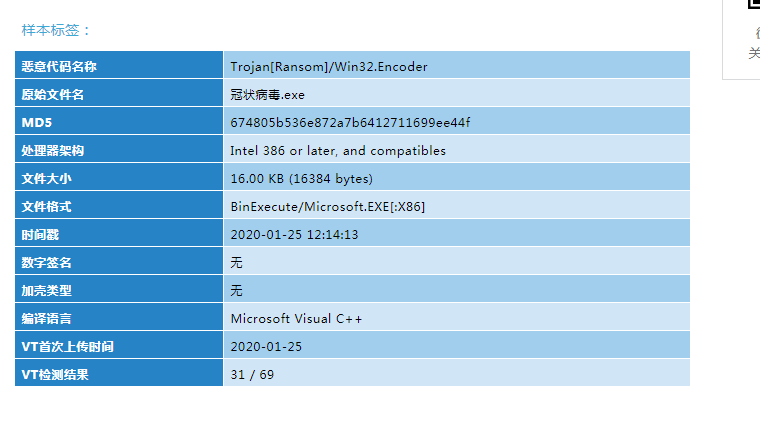Click the 处理器架构 row header
Image resolution: width=760 pixels, height=432 pixels.
[x=119, y=149]
